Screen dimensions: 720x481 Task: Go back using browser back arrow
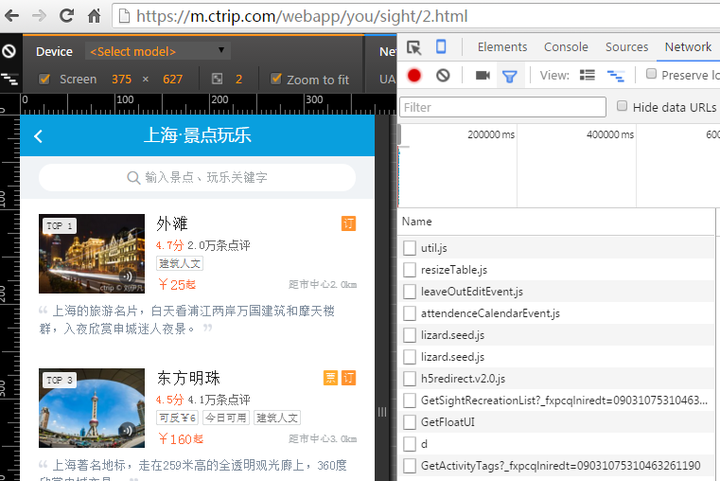click(11, 16)
